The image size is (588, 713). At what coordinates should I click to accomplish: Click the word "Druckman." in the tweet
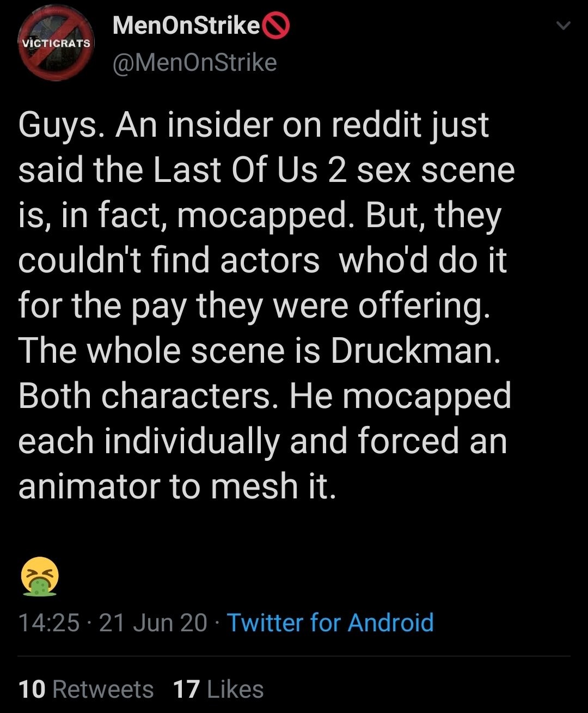[x=415, y=350]
